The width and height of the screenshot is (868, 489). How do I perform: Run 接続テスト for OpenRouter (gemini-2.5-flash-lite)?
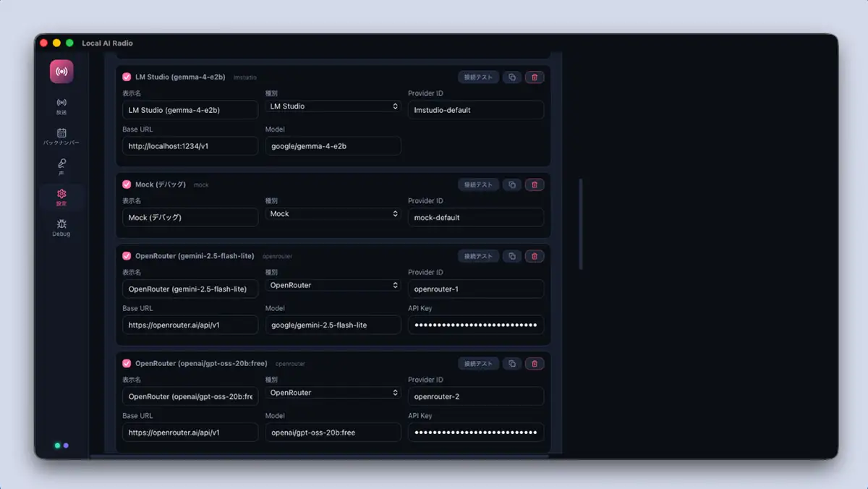coord(478,256)
